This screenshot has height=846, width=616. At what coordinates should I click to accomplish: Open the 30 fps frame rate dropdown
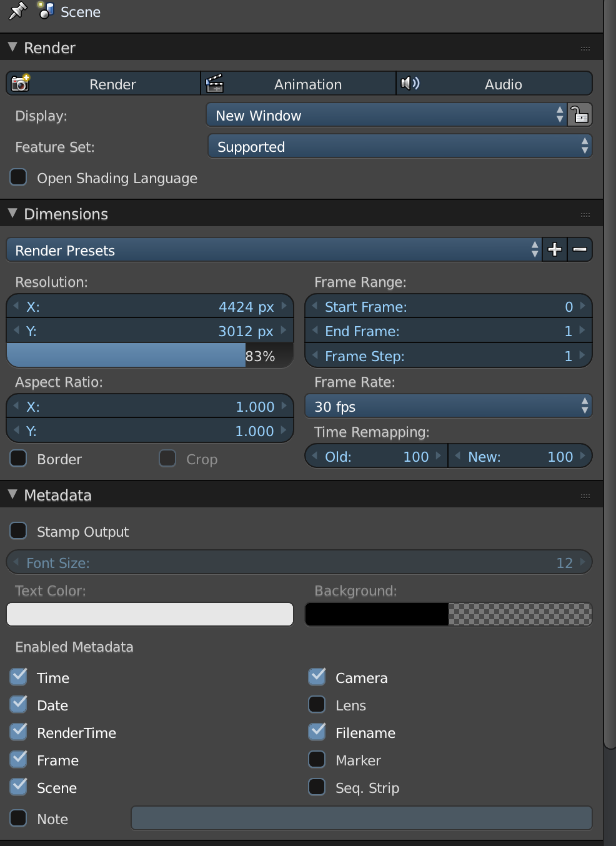449,406
